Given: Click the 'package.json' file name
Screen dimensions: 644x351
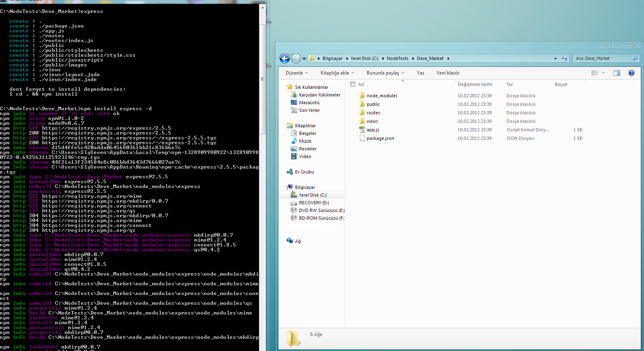Looking at the screenshot, I should [x=380, y=138].
